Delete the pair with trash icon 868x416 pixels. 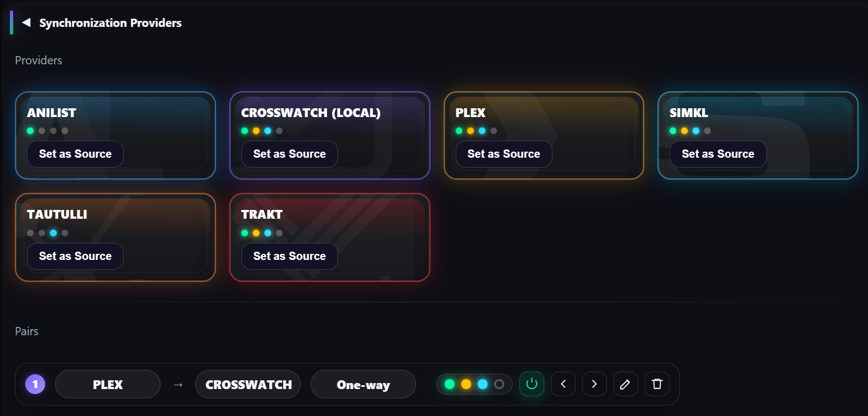[657, 384]
